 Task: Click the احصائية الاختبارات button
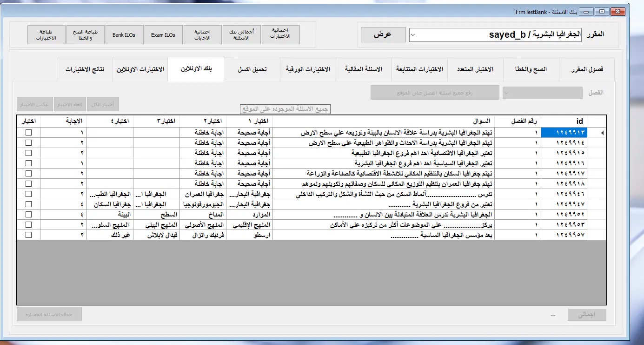click(x=281, y=34)
